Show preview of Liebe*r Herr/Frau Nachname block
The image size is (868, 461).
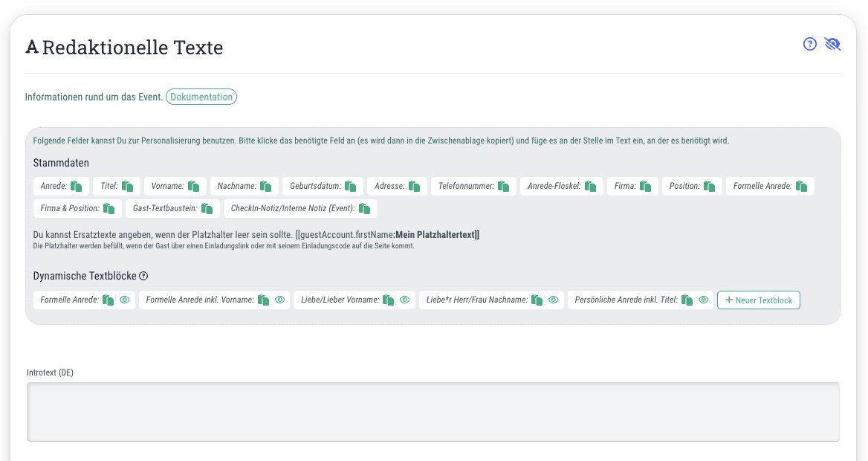point(554,300)
